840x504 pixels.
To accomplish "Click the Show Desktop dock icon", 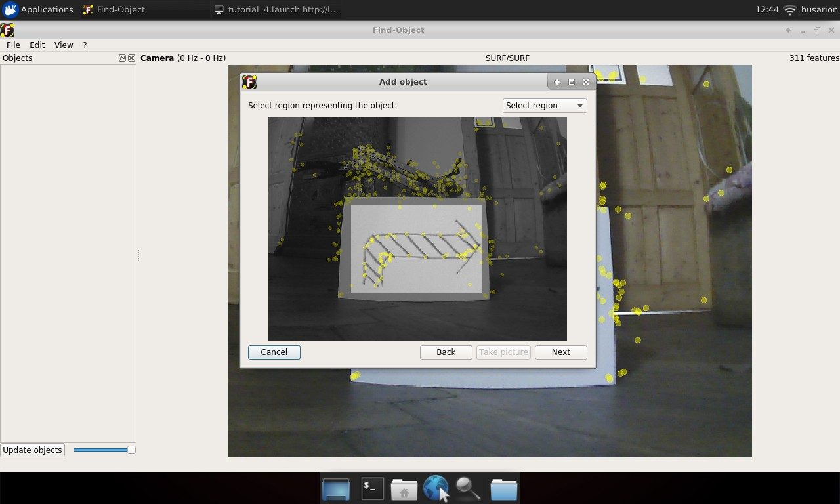I will pos(336,489).
